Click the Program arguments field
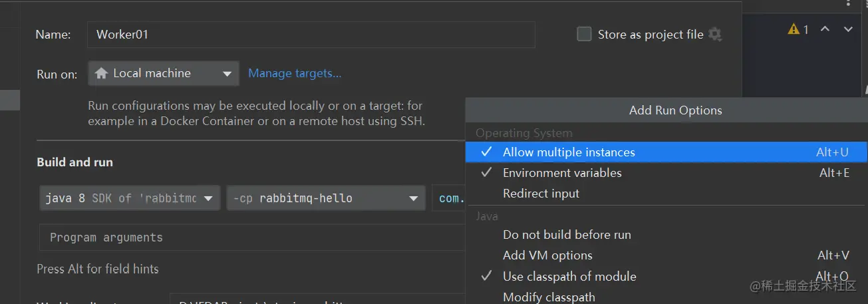Image resolution: width=868 pixels, height=304 pixels. pos(253,237)
